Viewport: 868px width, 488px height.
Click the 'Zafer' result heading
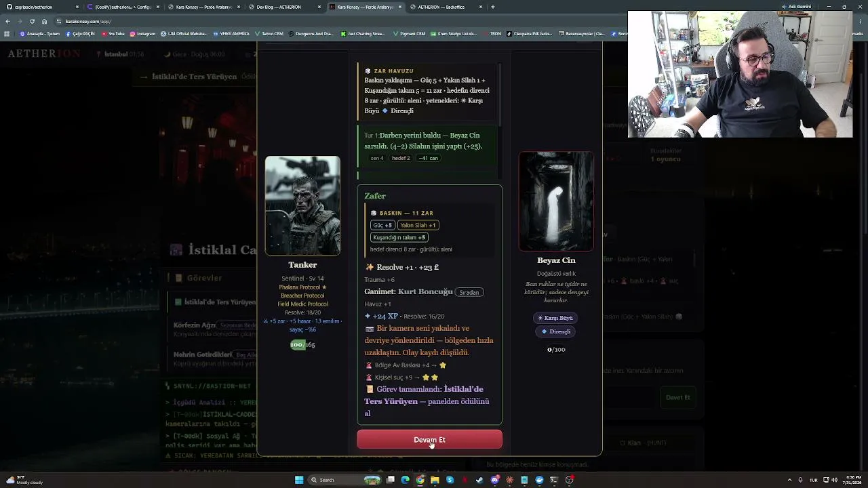coord(375,196)
